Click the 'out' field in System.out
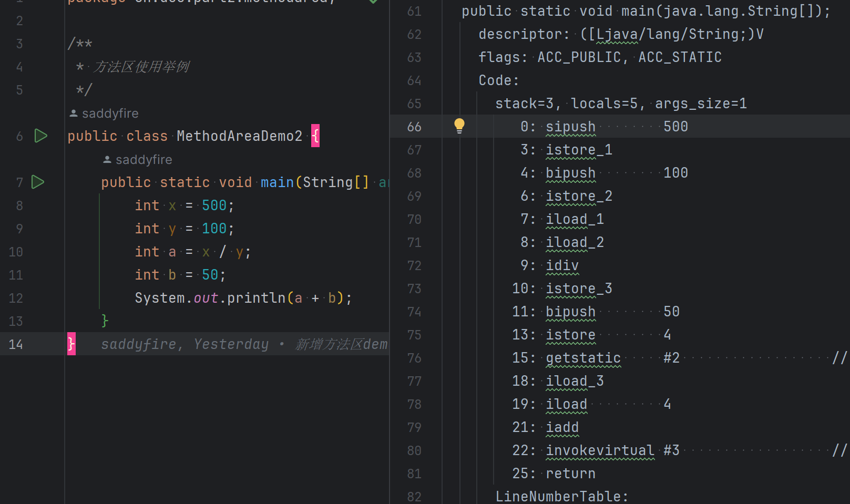Viewport: 850px width, 504px height. pos(206,298)
